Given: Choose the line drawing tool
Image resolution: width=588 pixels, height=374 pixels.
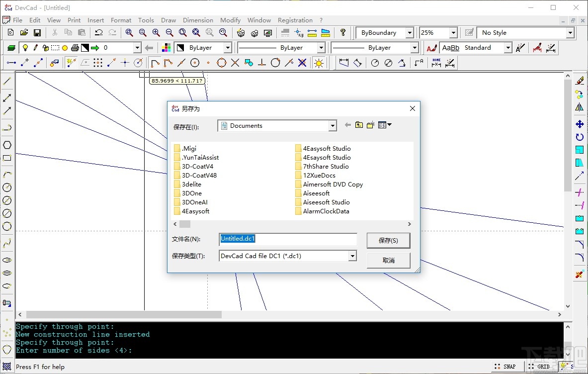Looking at the screenshot, I should pos(180,63).
